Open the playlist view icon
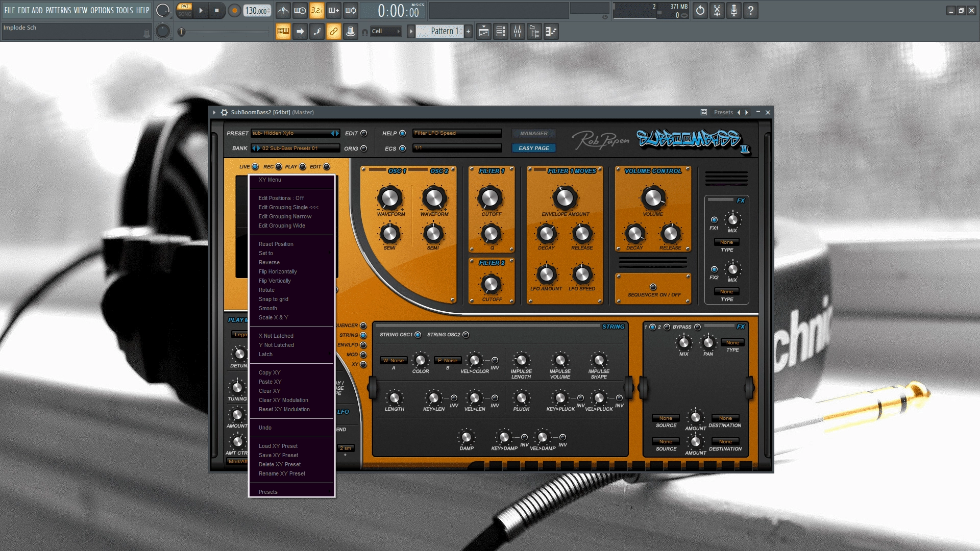Screen dimensions: 980x551 484,32
